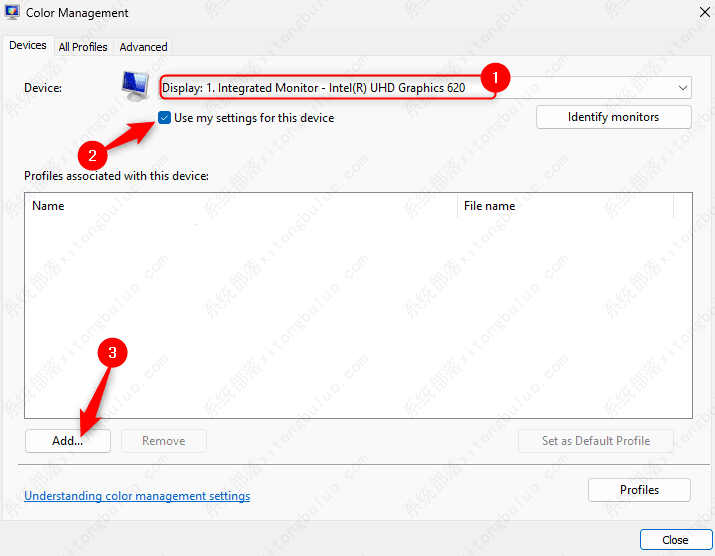Image resolution: width=715 pixels, height=556 pixels.
Task: Click the Set as Default Profile button
Action: point(595,441)
